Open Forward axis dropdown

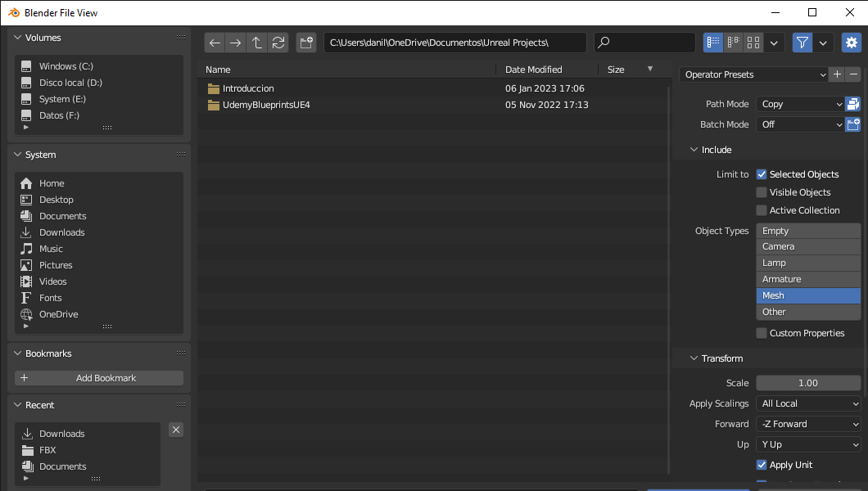coord(808,424)
